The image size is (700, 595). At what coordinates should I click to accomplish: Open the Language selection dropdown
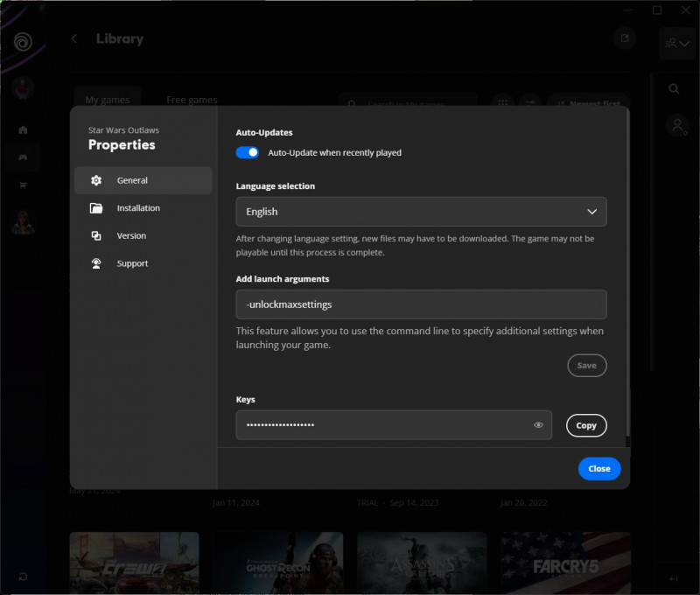pyautogui.click(x=421, y=212)
